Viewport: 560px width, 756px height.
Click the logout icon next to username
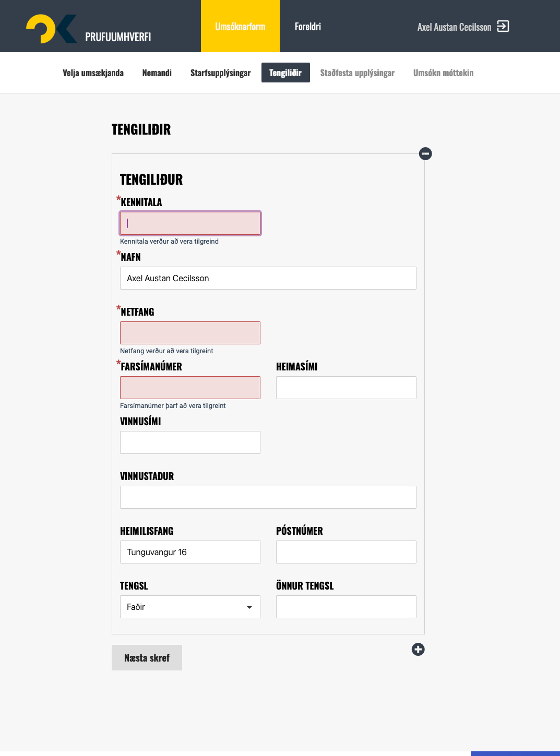pos(503,26)
